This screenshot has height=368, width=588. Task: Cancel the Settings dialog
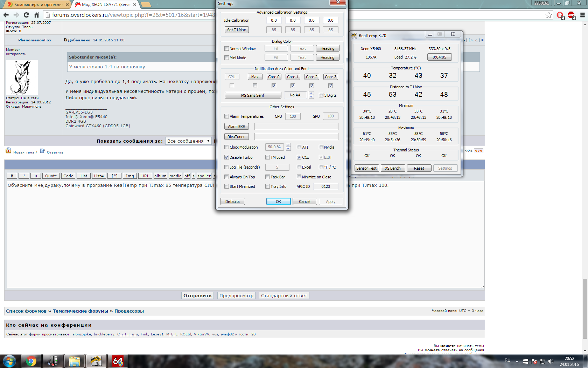point(304,202)
